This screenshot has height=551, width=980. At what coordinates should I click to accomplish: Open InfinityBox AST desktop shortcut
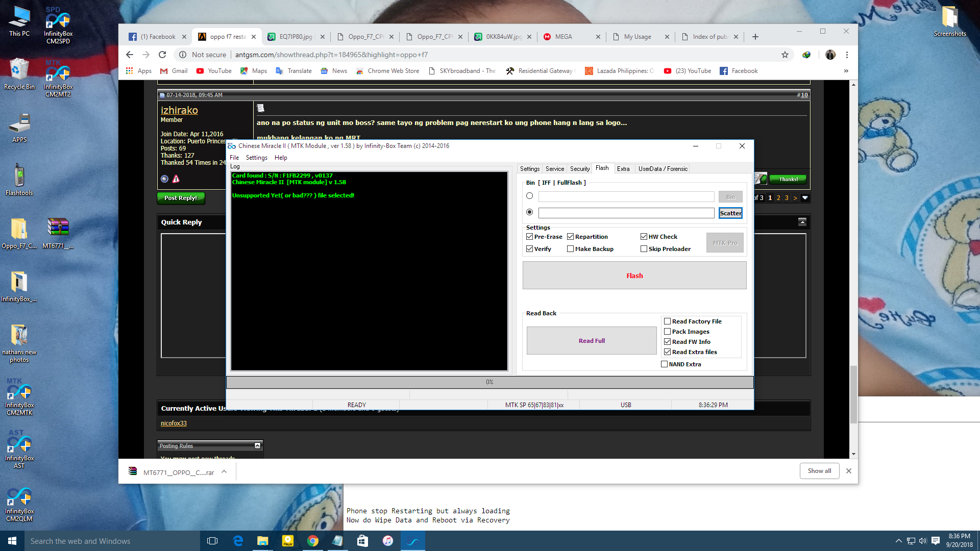pos(19,450)
